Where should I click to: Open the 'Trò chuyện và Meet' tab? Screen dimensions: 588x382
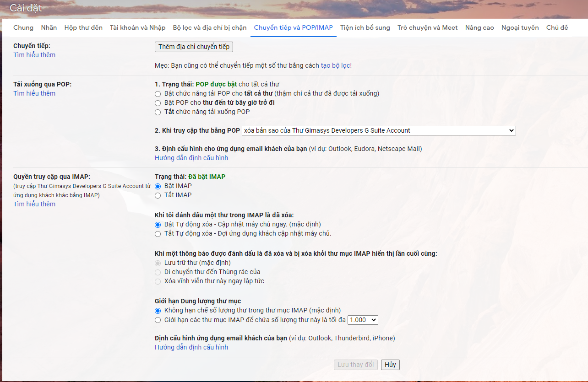coord(428,27)
